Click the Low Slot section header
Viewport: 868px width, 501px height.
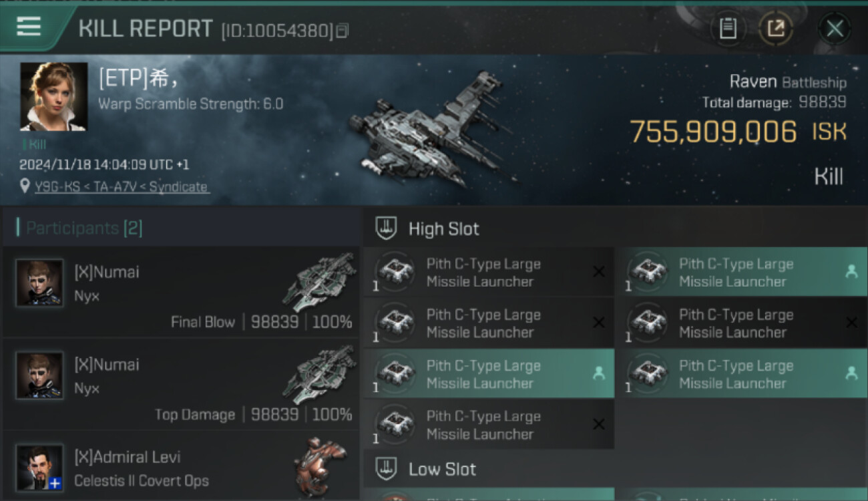[442, 469]
